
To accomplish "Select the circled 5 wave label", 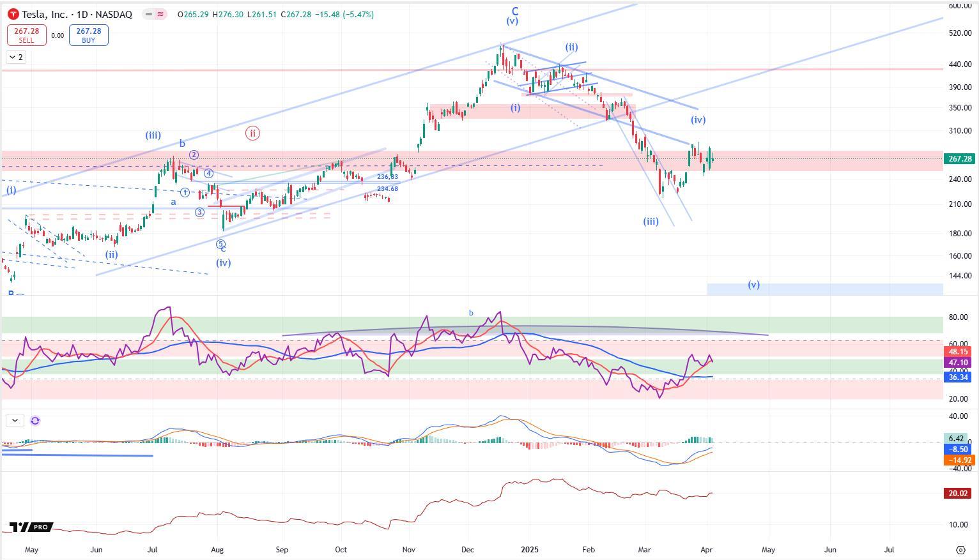I will pyautogui.click(x=220, y=244).
